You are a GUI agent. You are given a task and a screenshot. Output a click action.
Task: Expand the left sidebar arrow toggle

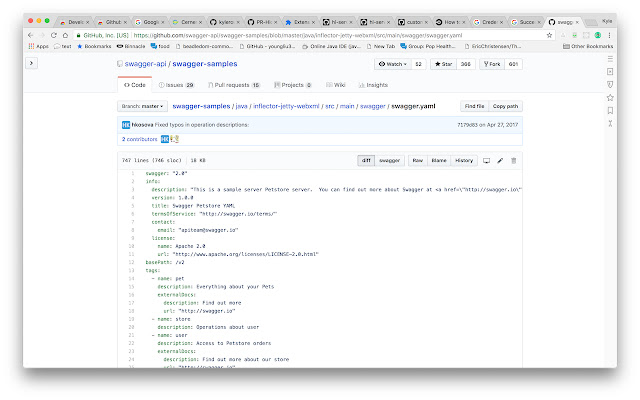click(31, 63)
